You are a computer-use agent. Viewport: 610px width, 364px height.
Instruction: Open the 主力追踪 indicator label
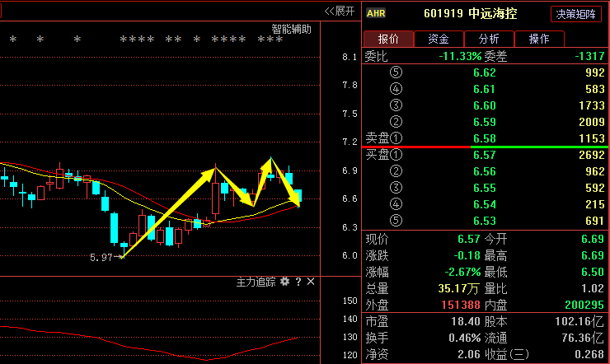[256, 282]
